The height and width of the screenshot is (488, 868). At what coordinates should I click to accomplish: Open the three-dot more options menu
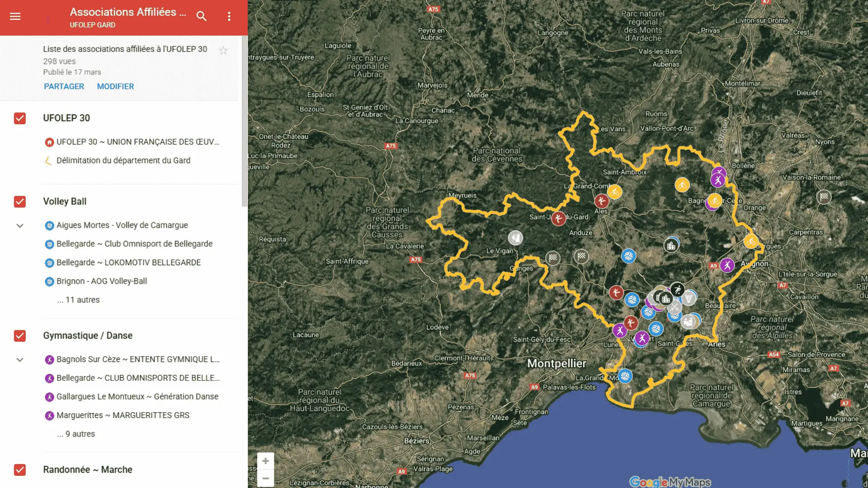point(229,17)
